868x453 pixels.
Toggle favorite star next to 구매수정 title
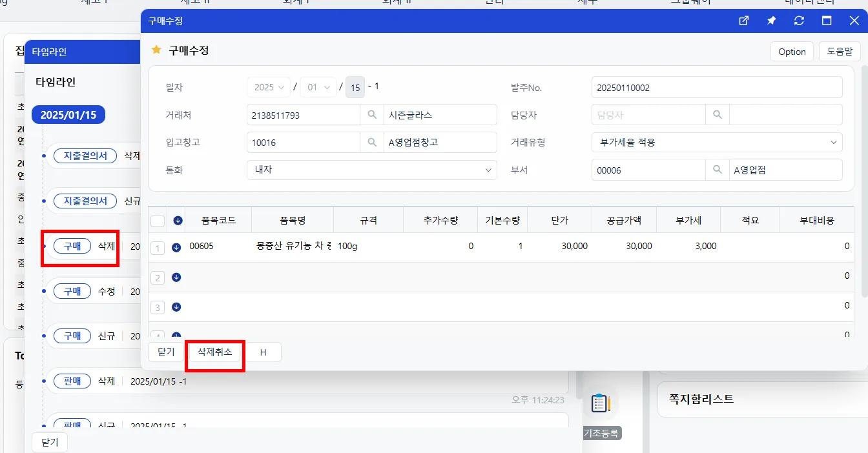click(x=156, y=50)
